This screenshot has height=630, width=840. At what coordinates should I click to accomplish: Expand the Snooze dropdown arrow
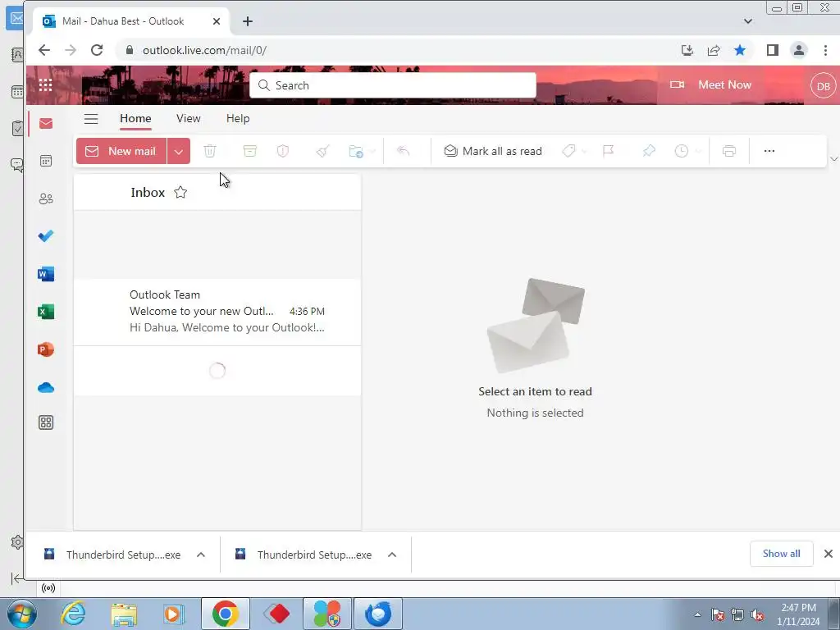click(x=697, y=152)
